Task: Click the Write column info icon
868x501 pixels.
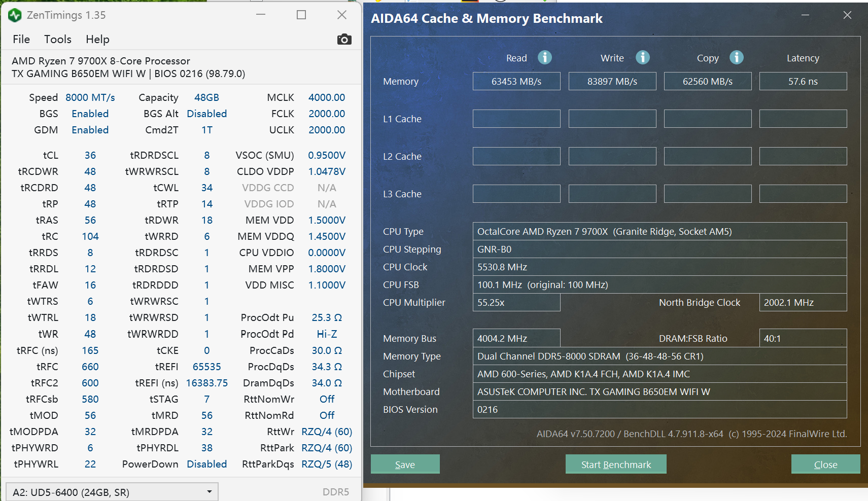Action: point(642,57)
